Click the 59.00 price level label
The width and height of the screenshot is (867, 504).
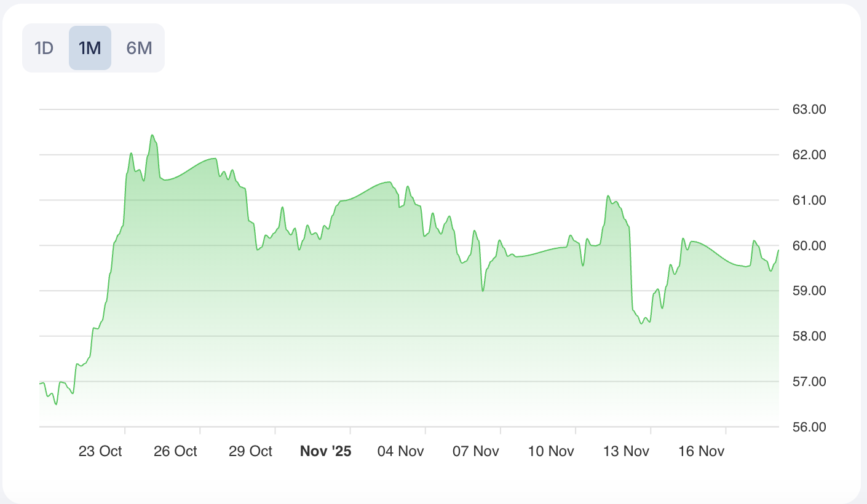tap(809, 291)
